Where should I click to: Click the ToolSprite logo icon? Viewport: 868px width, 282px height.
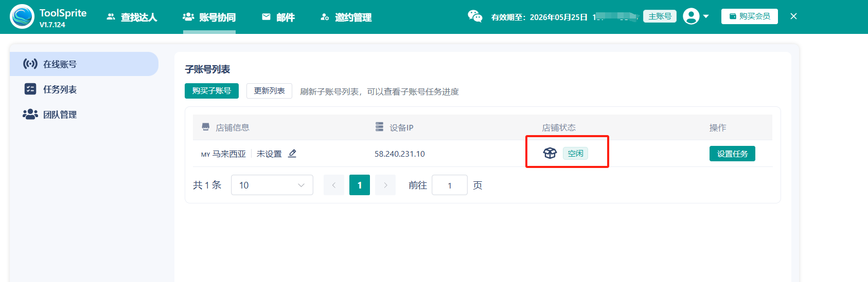(22, 16)
